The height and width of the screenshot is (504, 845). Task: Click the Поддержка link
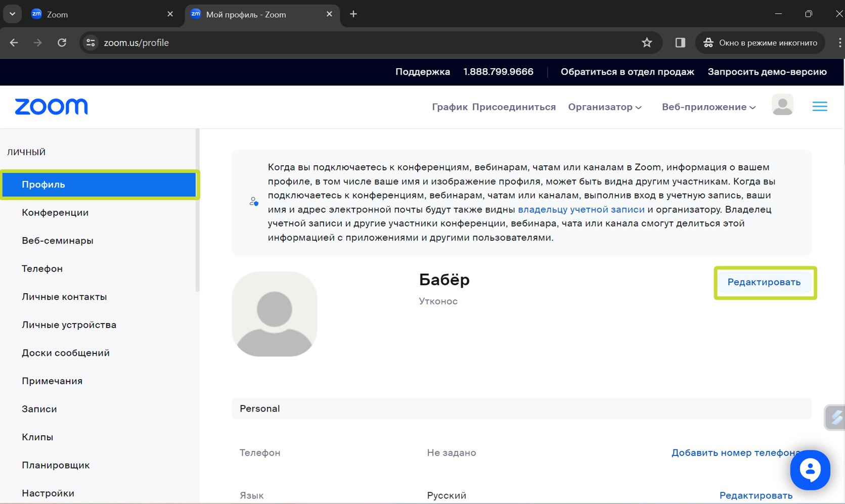click(423, 72)
